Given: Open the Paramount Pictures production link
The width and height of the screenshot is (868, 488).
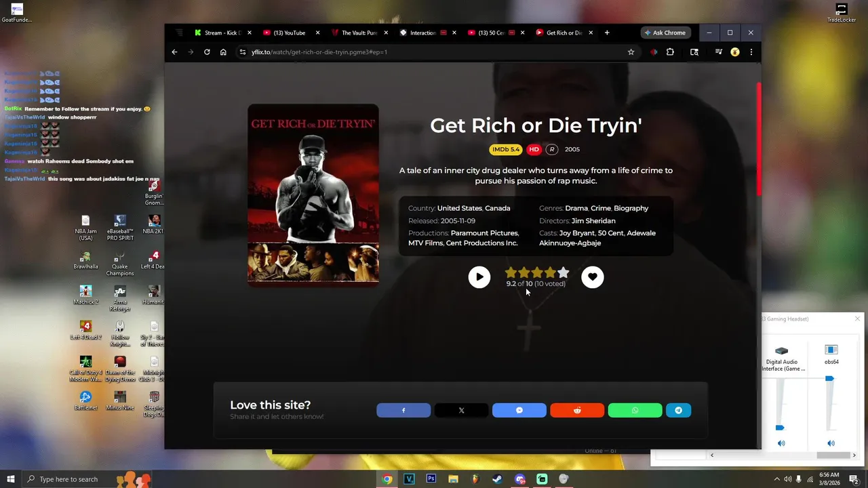Looking at the screenshot, I should pos(484,233).
